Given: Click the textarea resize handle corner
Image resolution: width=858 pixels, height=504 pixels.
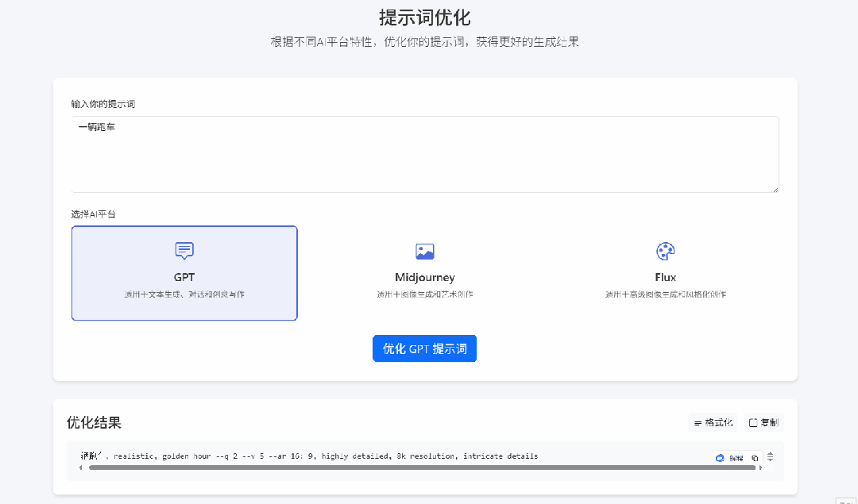Looking at the screenshot, I should 775,189.
